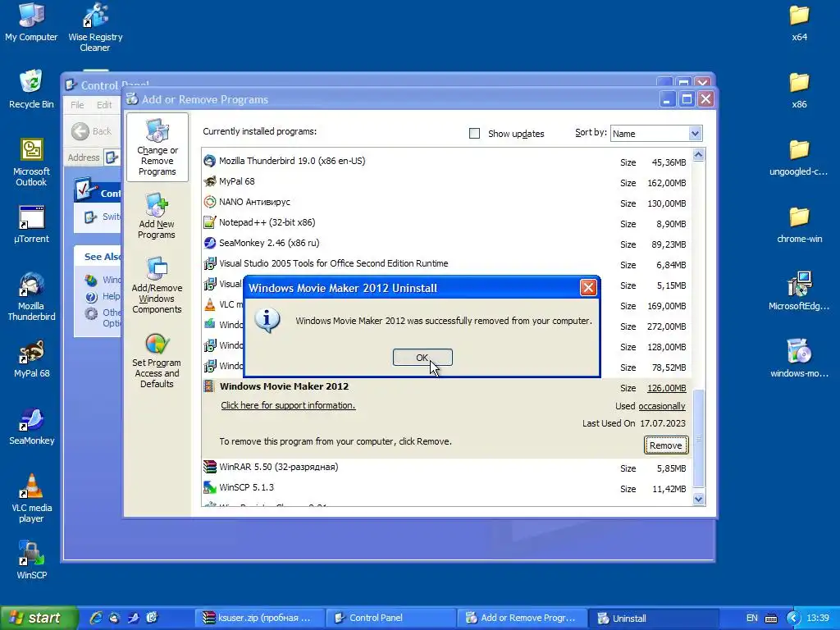Open Edit menu in Control Panel window

[x=104, y=104]
